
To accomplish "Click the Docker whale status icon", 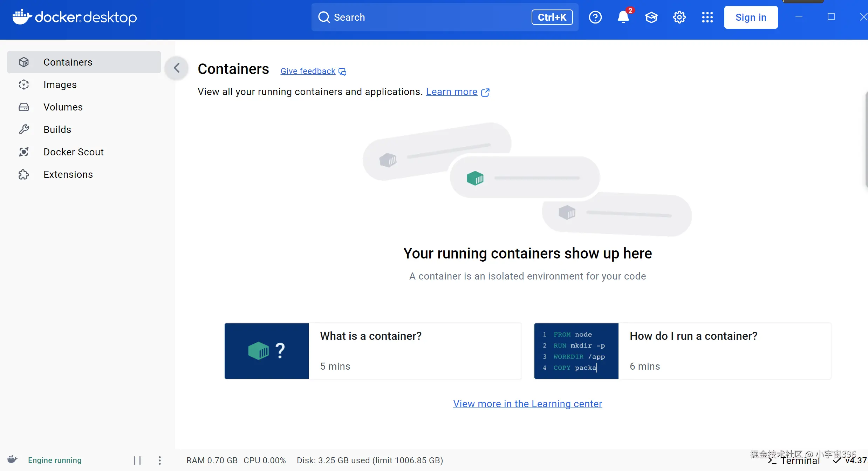I will tap(13, 460).
